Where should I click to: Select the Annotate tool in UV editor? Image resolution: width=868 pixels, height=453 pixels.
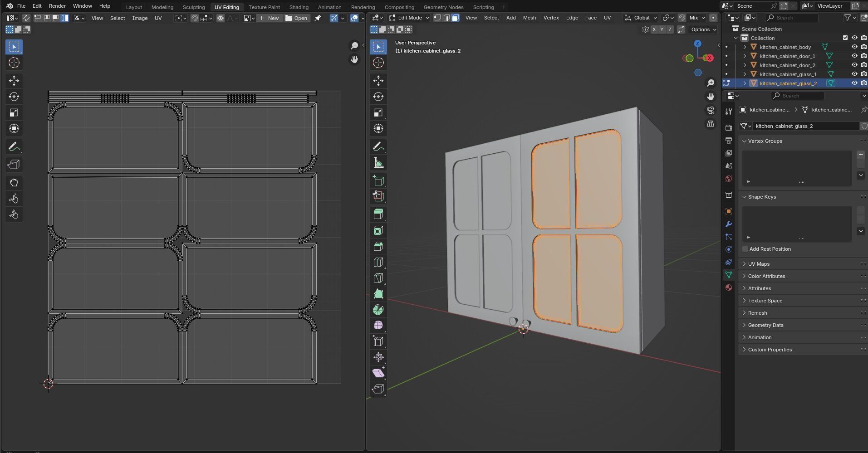pyautogui.click(x=14, y=147)
